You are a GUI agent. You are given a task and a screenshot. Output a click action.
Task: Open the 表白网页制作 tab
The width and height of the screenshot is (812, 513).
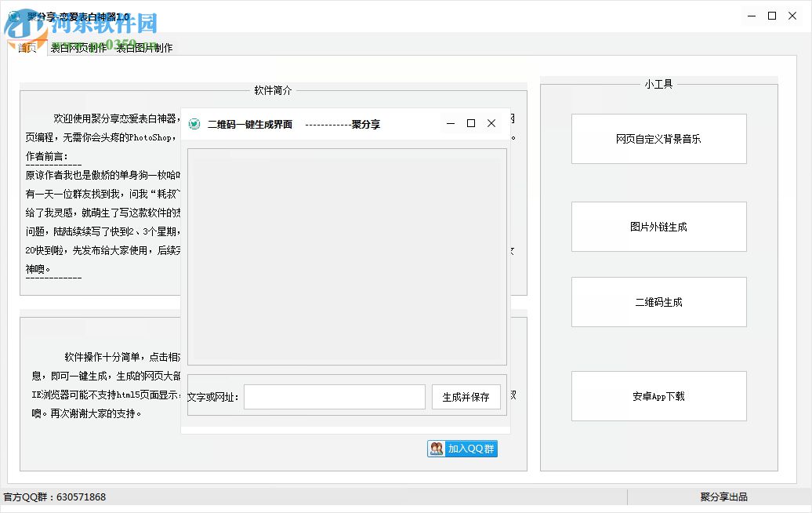coord(79,48)
